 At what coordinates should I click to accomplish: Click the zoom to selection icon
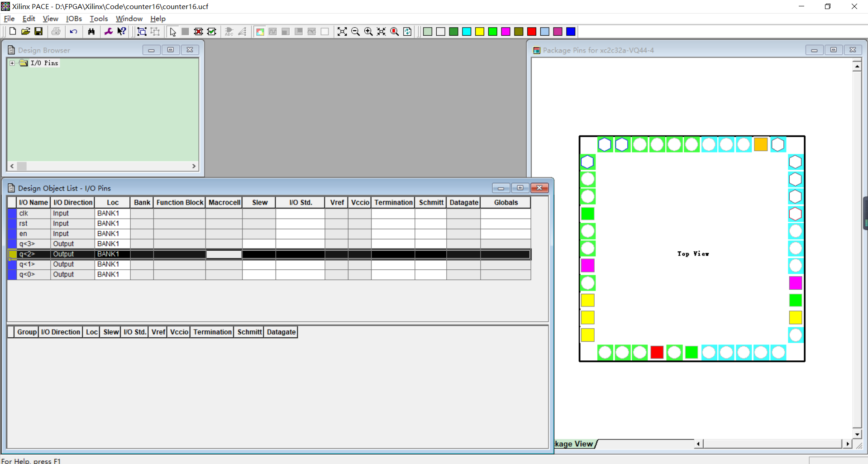[382, 31]
